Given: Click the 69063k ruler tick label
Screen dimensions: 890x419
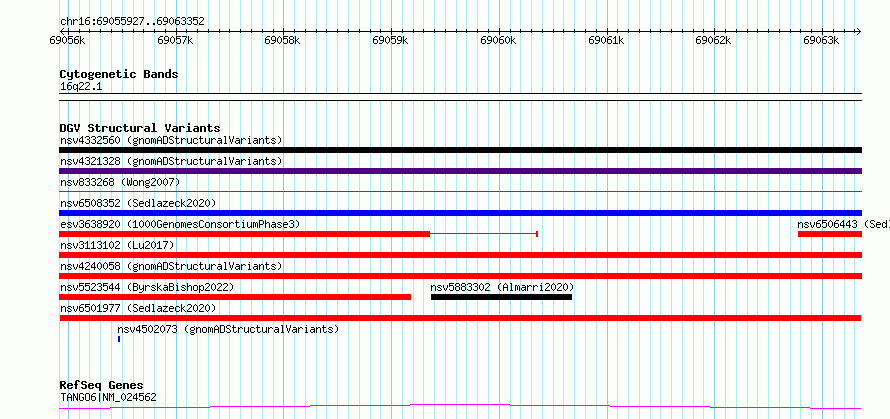Looking at the screenshot, I should pos(823,40).
